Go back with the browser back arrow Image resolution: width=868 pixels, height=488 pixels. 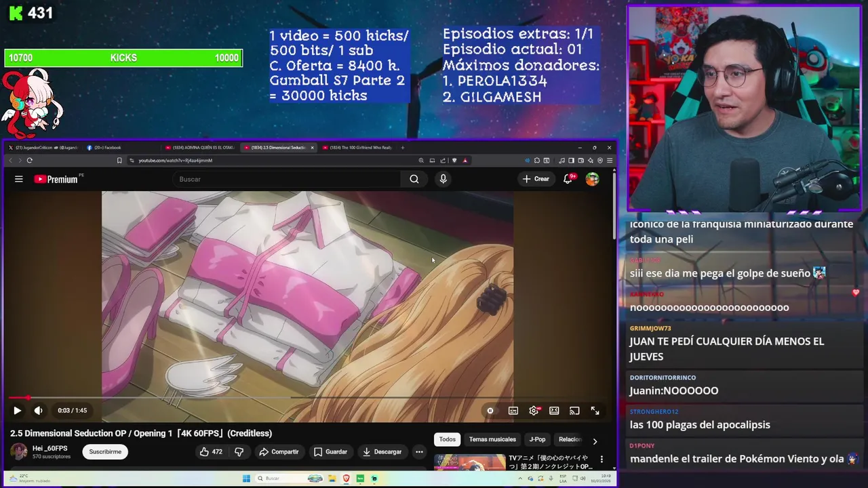10,161
